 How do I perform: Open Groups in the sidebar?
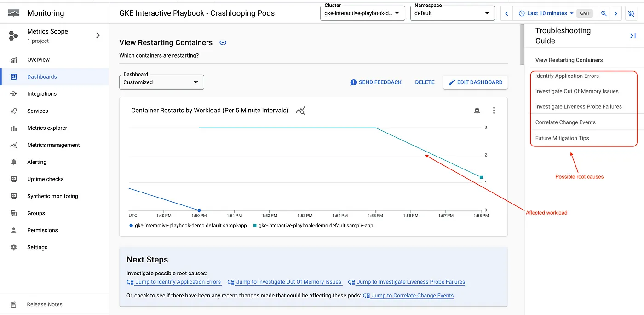coord(36,213)
